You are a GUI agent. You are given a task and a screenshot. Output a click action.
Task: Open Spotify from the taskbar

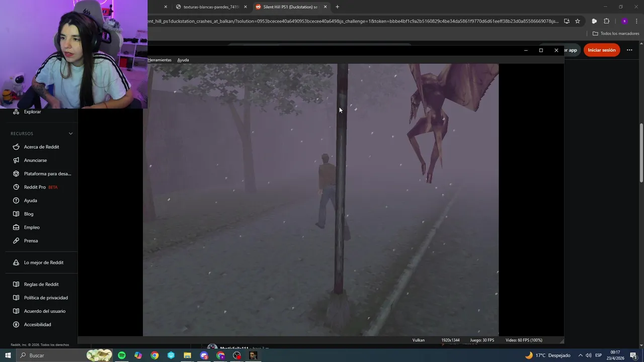click(x=122, y=355)
